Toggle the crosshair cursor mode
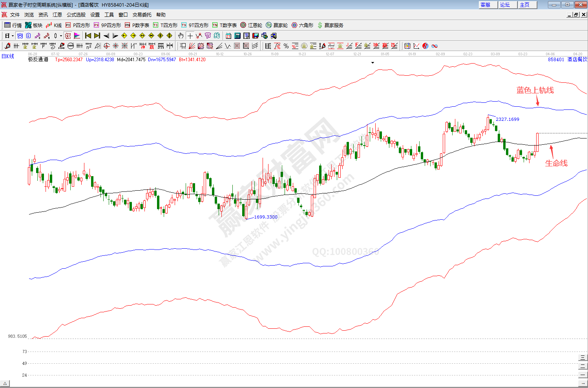The height and width of the screenshot is (388, 588). coord(190,36)
